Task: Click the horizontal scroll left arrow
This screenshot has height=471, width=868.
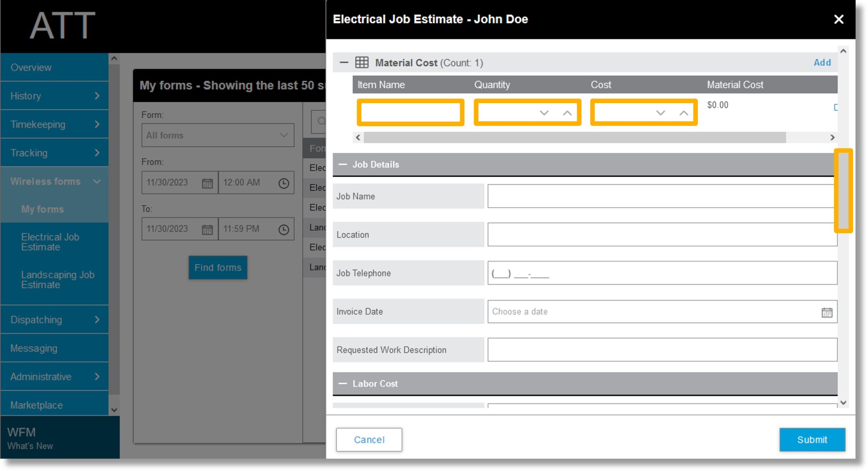Action: coord(358,137)
